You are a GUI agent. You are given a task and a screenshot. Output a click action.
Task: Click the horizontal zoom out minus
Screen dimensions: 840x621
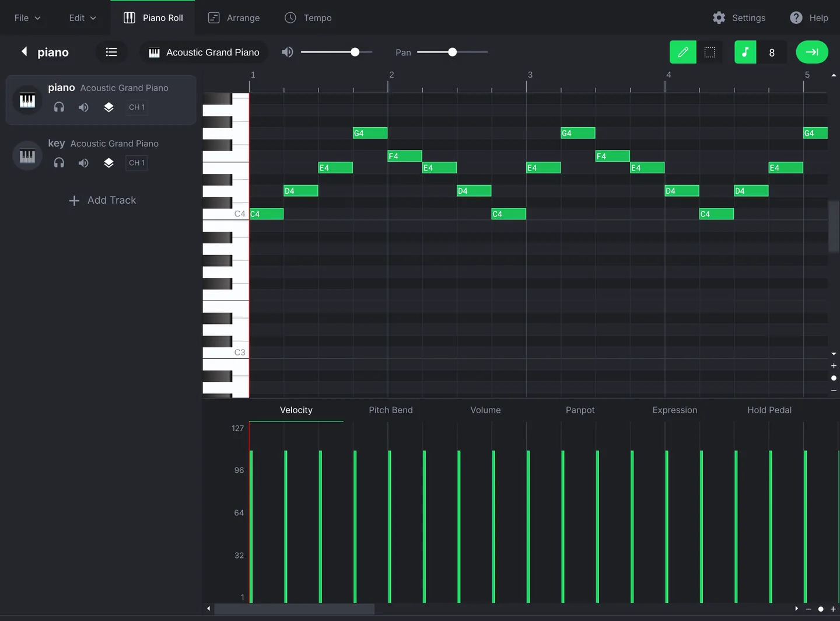[x=808, y=609]
